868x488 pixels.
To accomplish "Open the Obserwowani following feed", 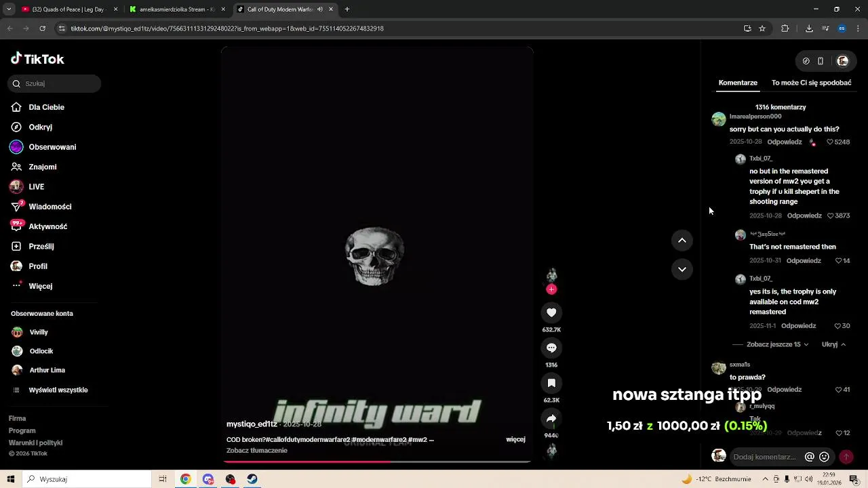I will click(x=43, y=147).
